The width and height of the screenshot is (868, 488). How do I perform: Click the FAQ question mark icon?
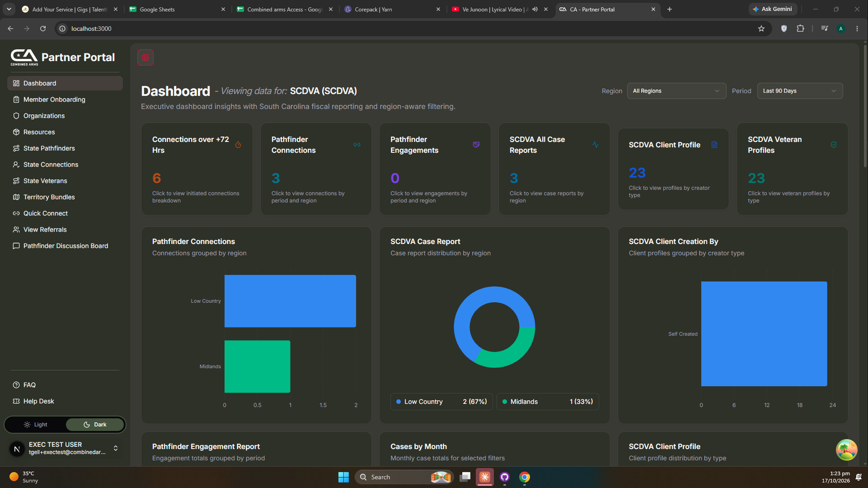click(16, 385)
